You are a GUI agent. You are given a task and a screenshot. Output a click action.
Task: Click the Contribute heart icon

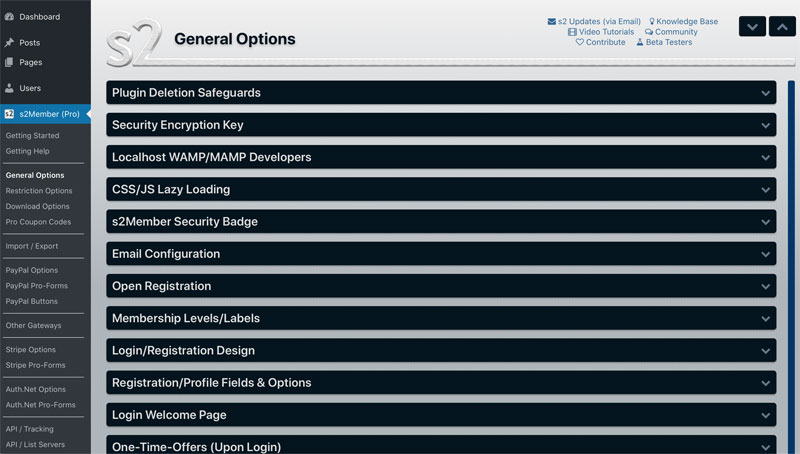[580, 42]
